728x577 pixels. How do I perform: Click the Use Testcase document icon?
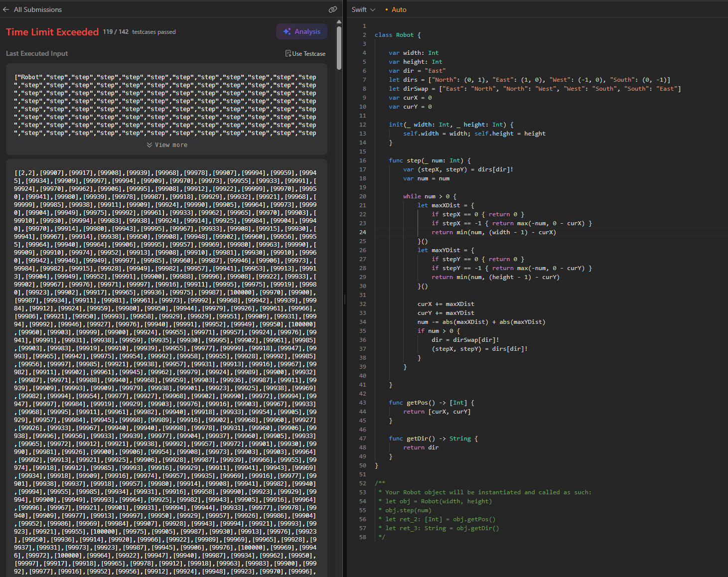pyautogui.click(x=288, y=53)
